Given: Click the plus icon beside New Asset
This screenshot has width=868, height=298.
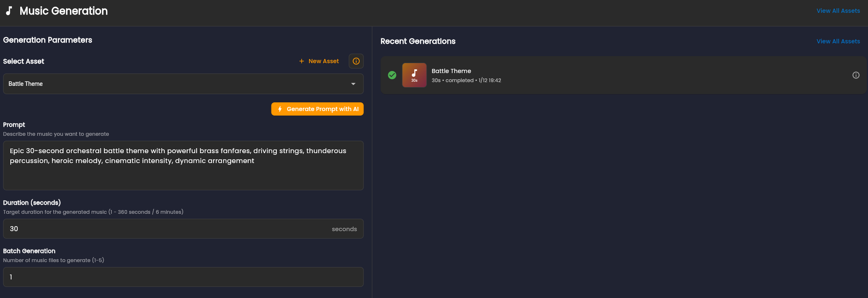Looking at the screenshot, I should tap(302, 61).
